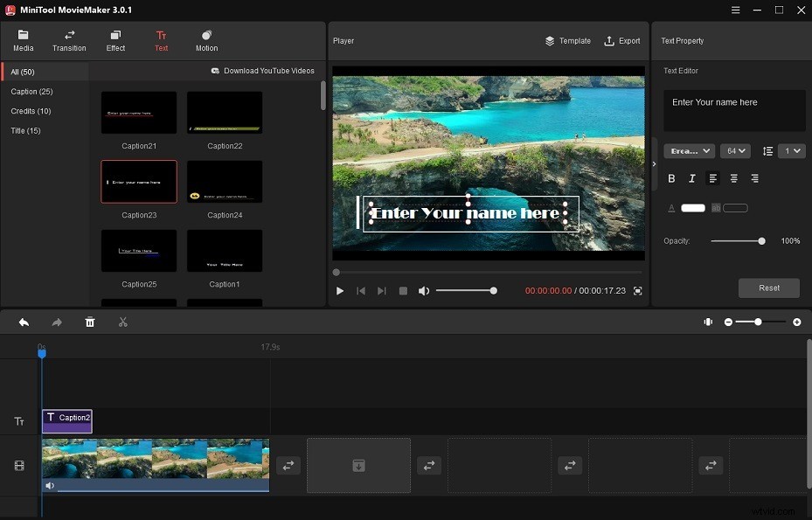Select the Split scissors tool
The width and height of the screenshot is (812, 520).
pyautogui.click(x=123, y=322)
